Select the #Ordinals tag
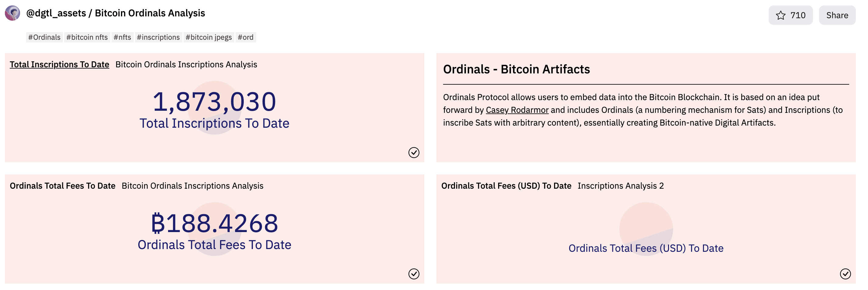 point(44,37)
